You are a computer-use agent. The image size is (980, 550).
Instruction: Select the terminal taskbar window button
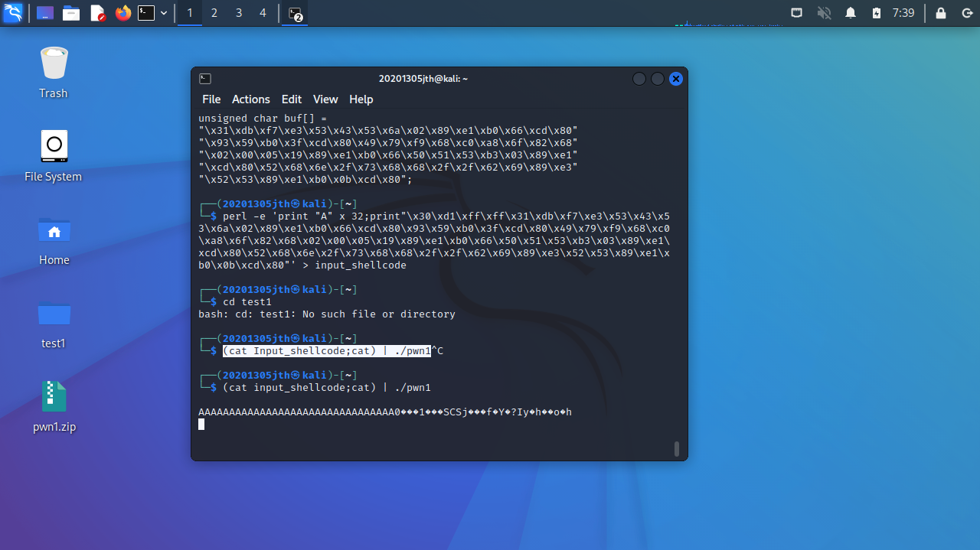tap(295, 13)
